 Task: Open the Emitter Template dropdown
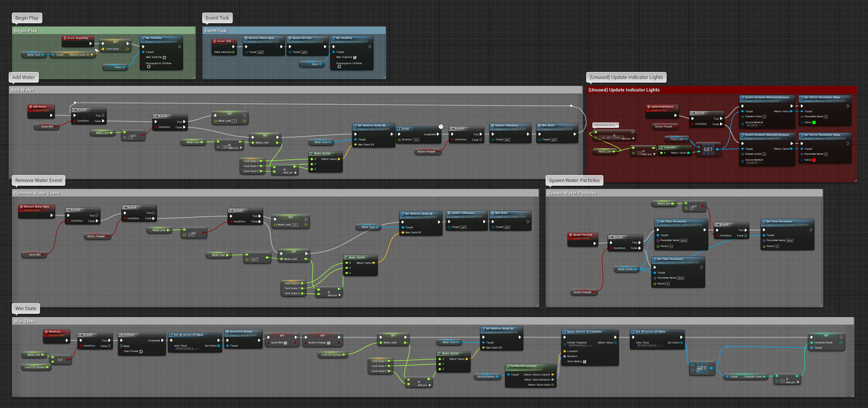577,346
